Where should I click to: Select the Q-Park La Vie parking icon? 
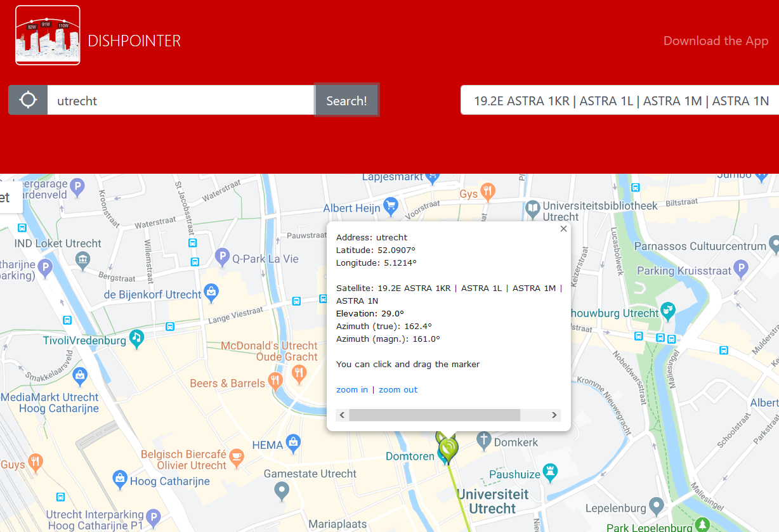(x=222, y=257)
